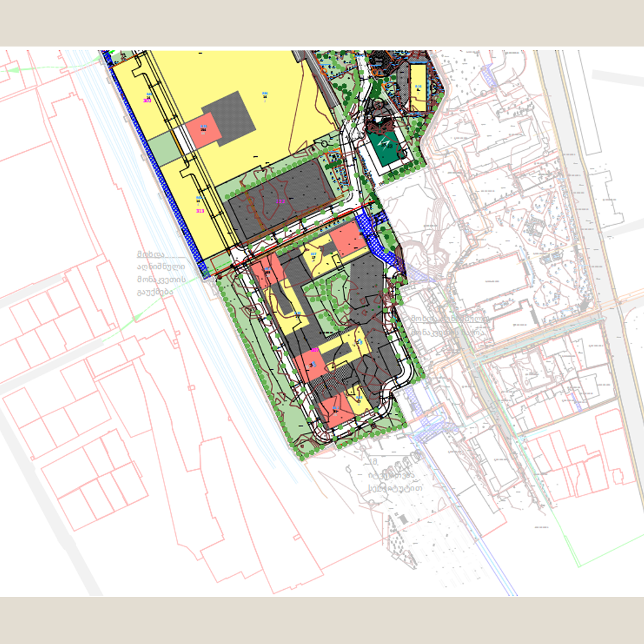Click the dark green sports field with lightning mark

[386, 146]
